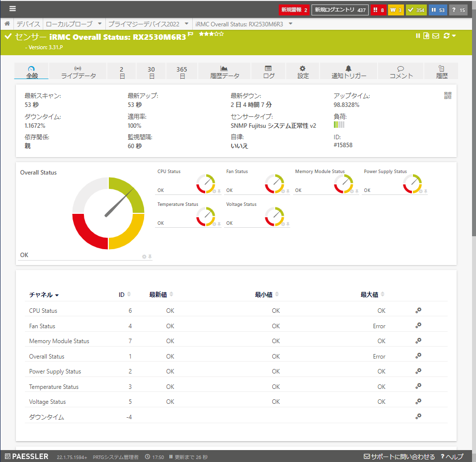Show the 354 up sensors
Image resolution: width=476 pixels, height=462 pixels.
pos(416,10)
